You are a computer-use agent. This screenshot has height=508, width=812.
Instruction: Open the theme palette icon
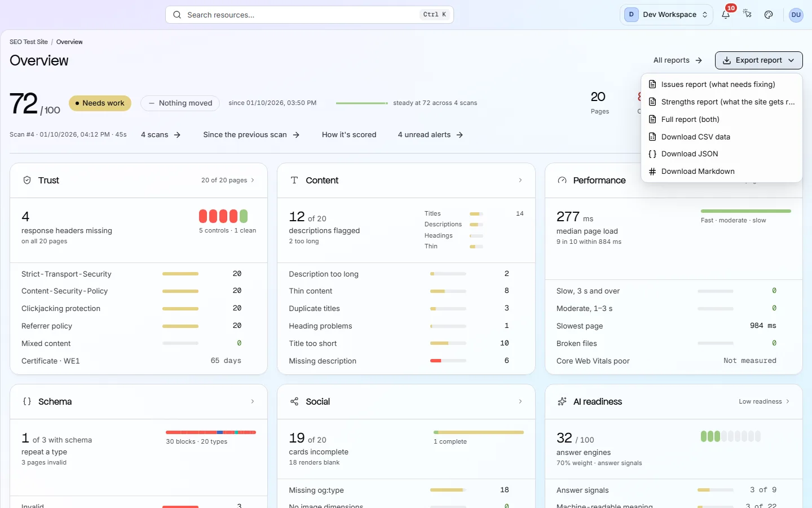[x=769, y=15]
